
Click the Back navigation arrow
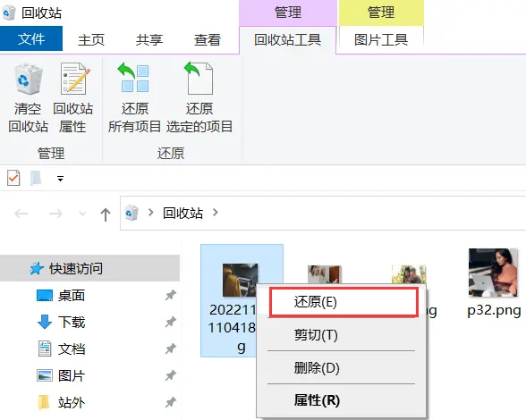21,214
